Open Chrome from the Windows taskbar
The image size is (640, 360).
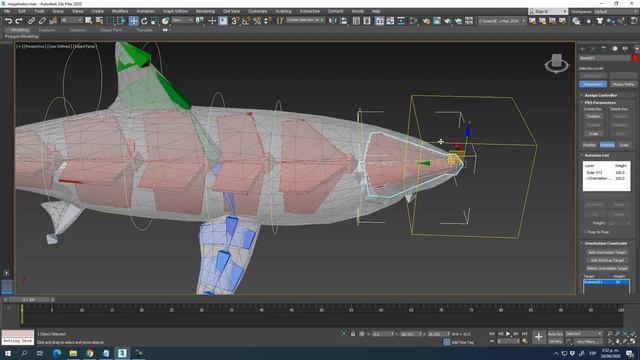tap(89, 353)
